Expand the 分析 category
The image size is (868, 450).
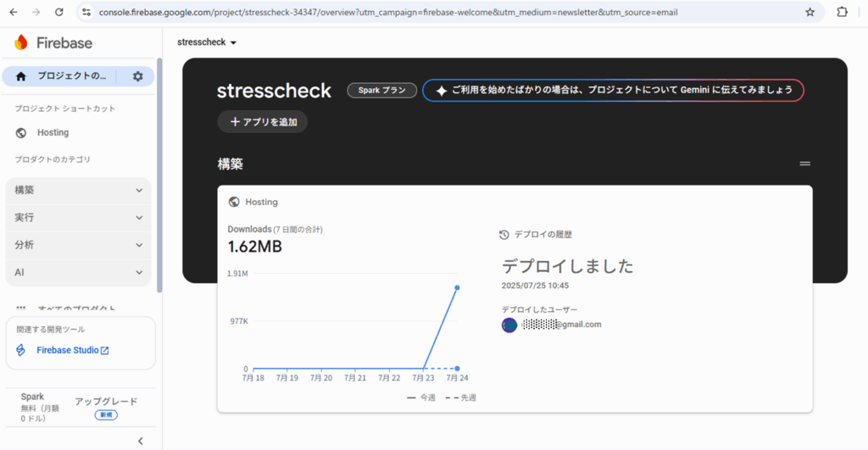(78, 245)
